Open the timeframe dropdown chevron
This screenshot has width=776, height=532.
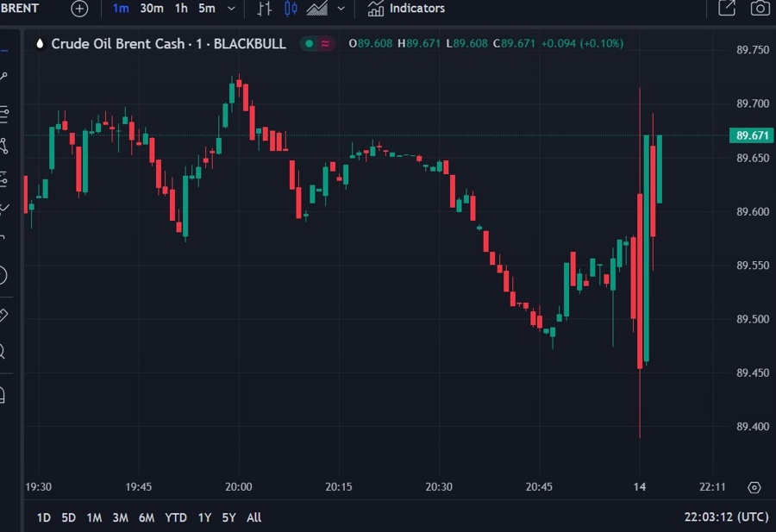coord(231,9)
